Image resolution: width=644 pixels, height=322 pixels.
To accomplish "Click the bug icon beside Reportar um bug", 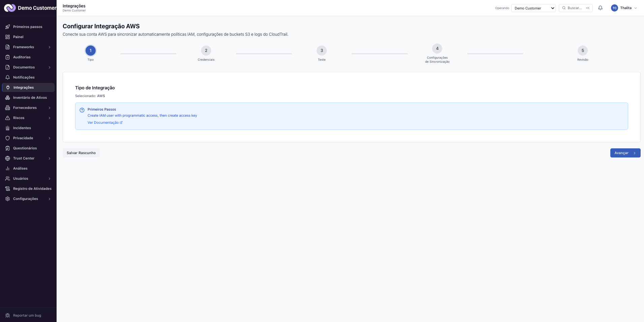I will click(7, 315).
